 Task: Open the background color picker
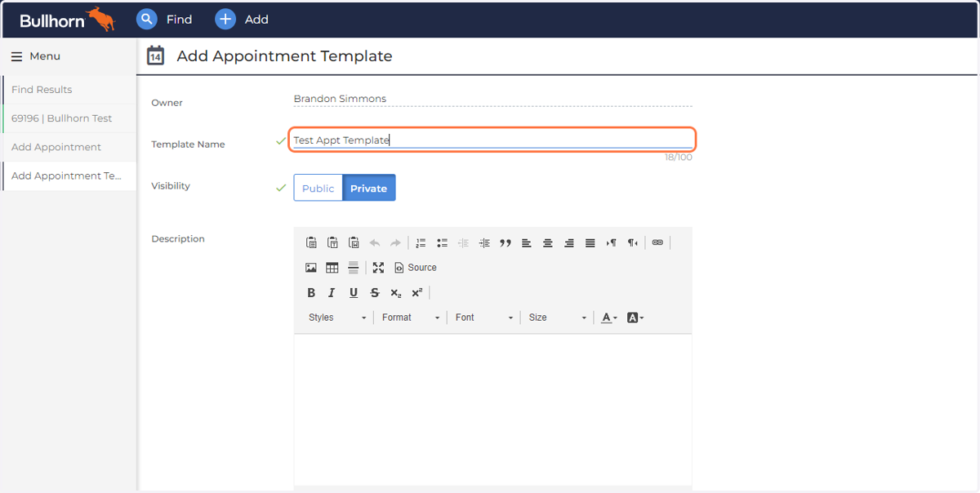pyautogui.click(x=635, y=318)
